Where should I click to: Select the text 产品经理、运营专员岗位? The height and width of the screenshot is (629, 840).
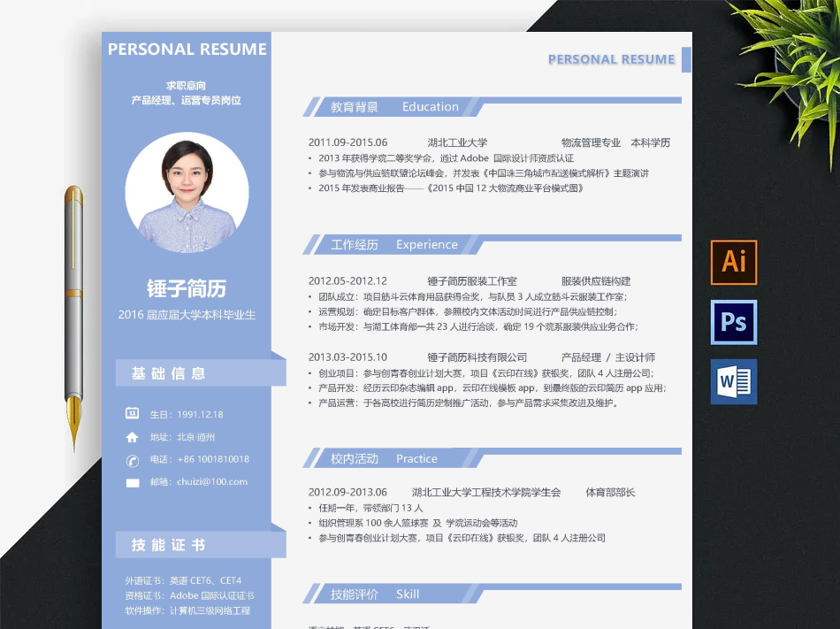click(x=187, y=100)
